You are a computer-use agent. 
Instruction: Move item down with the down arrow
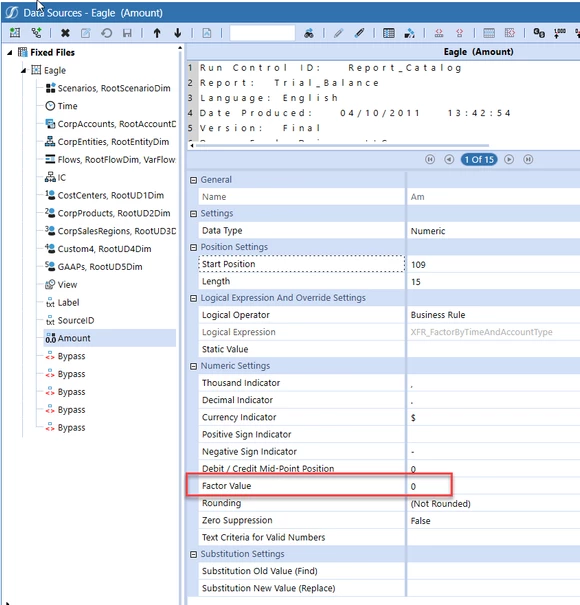pyautogui.click(x=178, y=33)
